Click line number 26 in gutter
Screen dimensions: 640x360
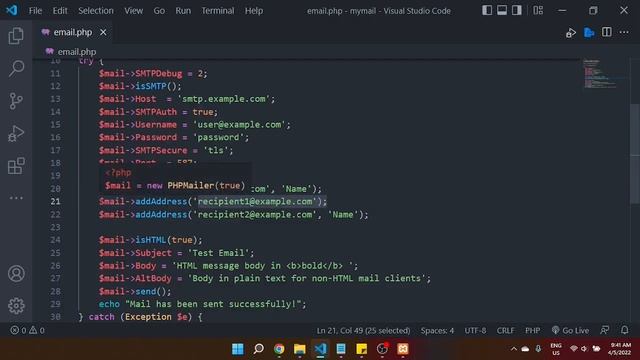click(55, 266)
